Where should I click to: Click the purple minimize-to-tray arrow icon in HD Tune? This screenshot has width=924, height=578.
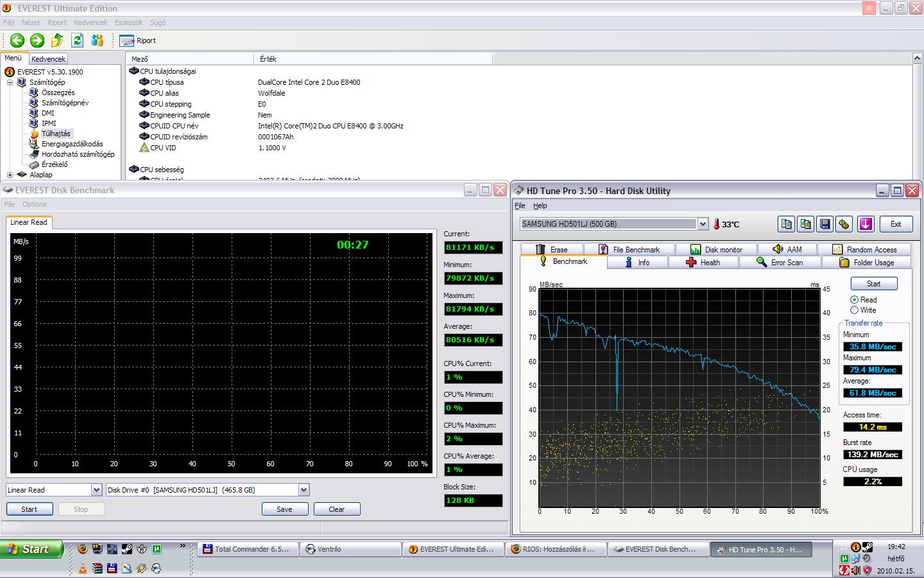(866, 224)
